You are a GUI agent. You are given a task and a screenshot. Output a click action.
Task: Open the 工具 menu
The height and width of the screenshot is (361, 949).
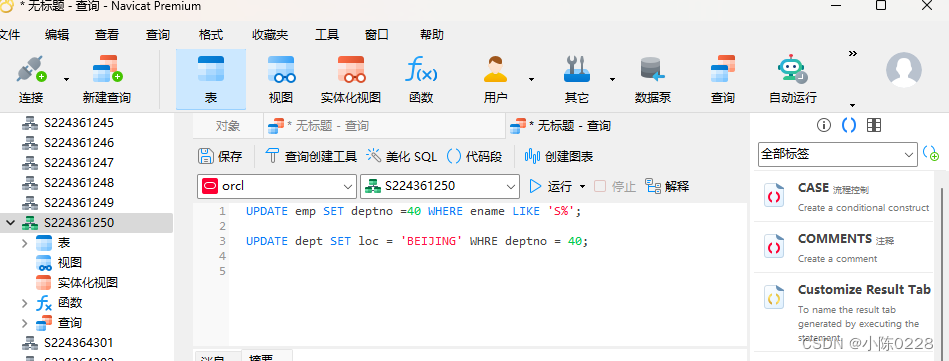327,35
